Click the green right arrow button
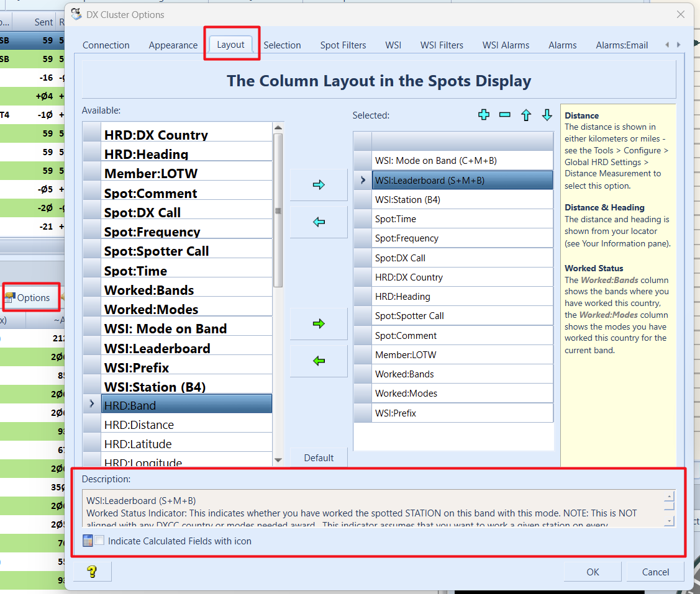 [x=319, y=323]
